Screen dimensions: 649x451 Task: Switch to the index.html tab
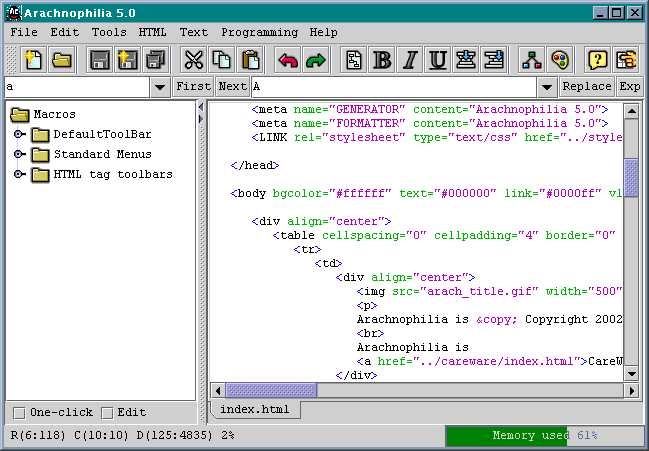tap(254, 410)
